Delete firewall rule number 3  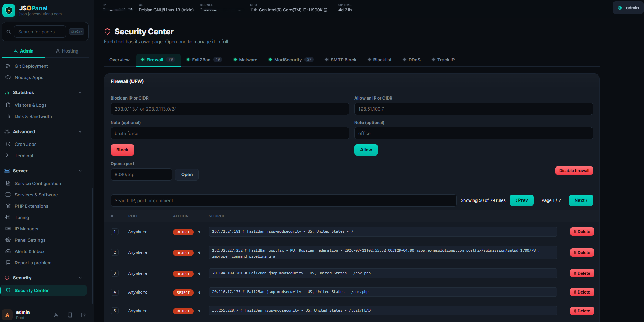582,273
